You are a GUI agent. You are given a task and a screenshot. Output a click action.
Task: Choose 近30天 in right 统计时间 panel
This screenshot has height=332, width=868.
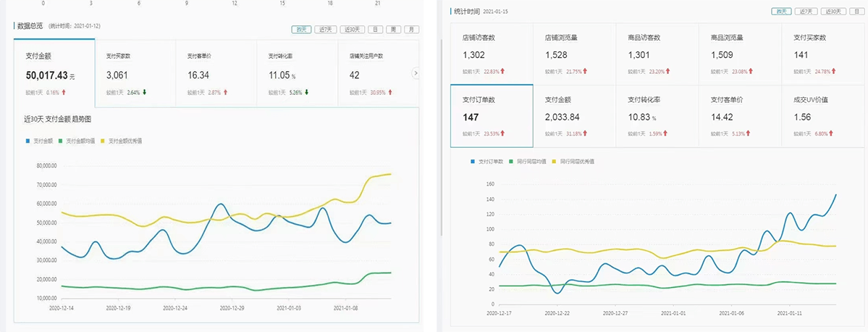pyautogui.click(x=830, y=12)
